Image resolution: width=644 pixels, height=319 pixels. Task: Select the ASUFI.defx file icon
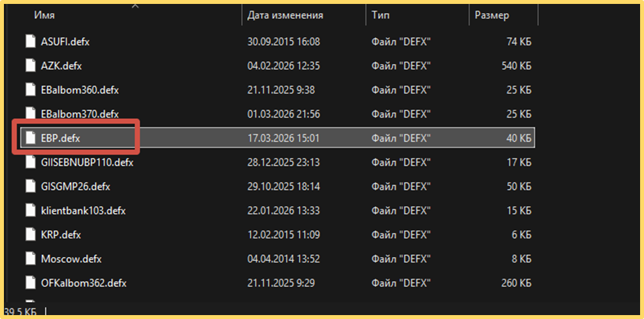coord(31,42)
